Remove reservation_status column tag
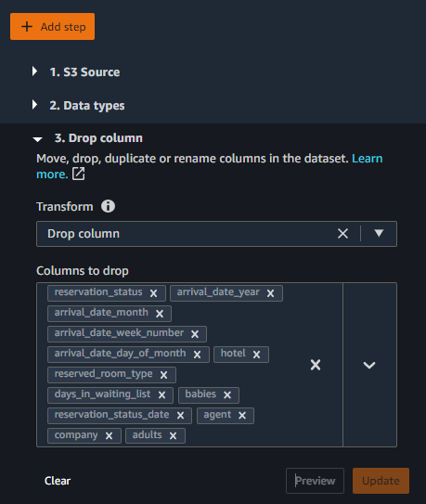The height and width of the screenshot is (504, 426). (154, 293)
